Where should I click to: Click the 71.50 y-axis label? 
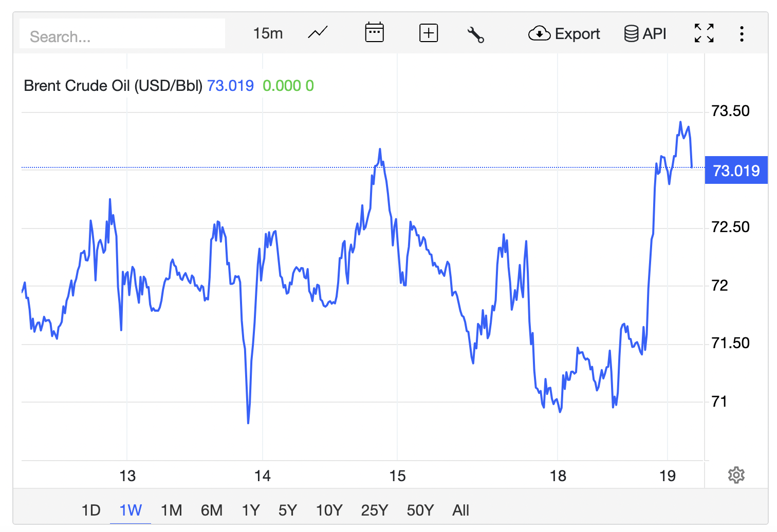coord(730,343)
